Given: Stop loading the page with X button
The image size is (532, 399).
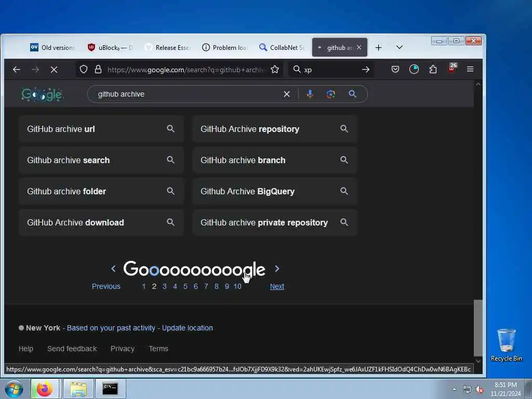Looking at the screenshot, I should pyautogui.click(x=54, y=70).
